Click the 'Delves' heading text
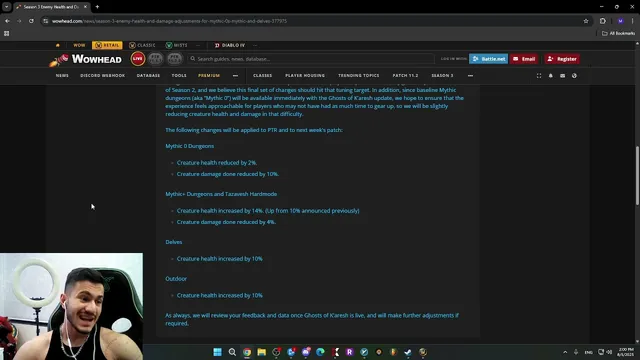 (173, 242)
